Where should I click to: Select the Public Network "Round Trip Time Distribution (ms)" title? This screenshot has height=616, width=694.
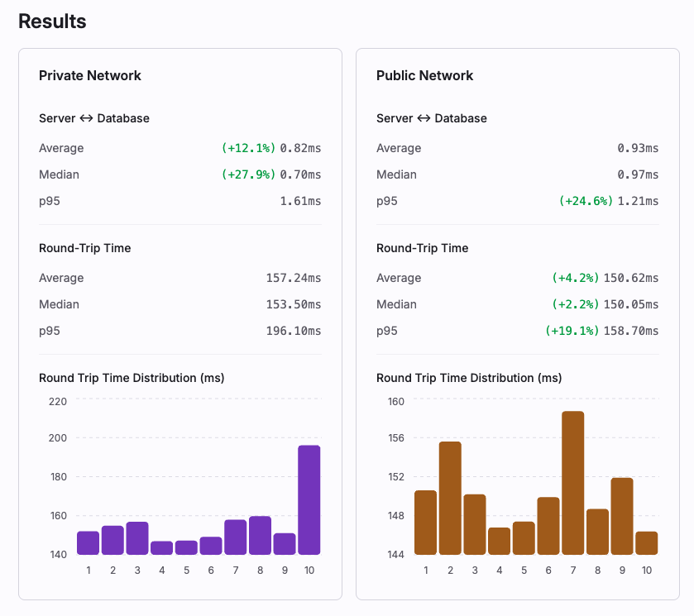click(x=469, y=378)
